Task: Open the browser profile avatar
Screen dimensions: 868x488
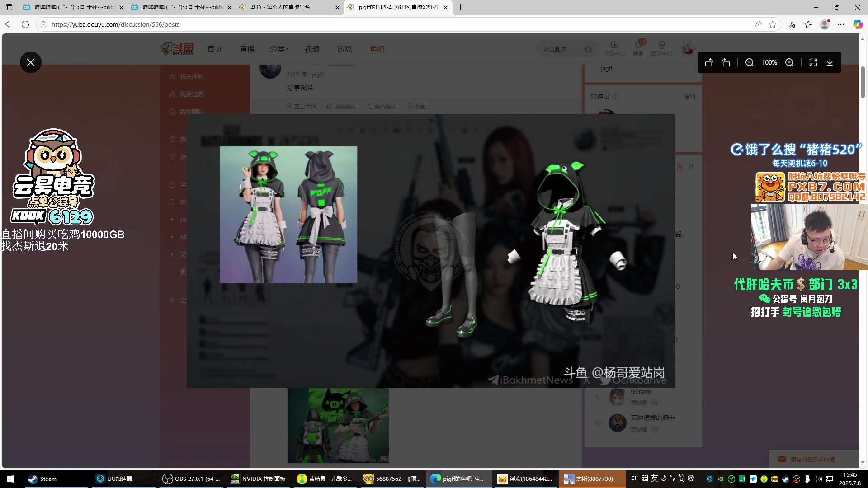Action: 825,24
